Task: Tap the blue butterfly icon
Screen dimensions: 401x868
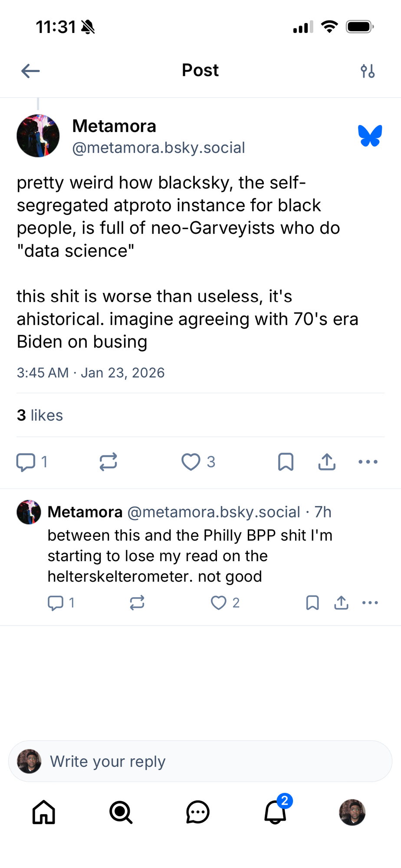Action: [x=370, y=136]
